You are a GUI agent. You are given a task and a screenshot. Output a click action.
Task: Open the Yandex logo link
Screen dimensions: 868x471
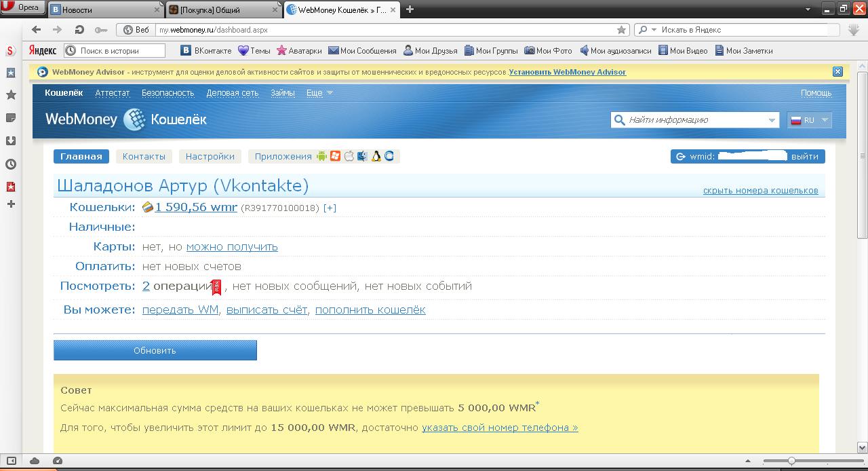pos(43,51)
